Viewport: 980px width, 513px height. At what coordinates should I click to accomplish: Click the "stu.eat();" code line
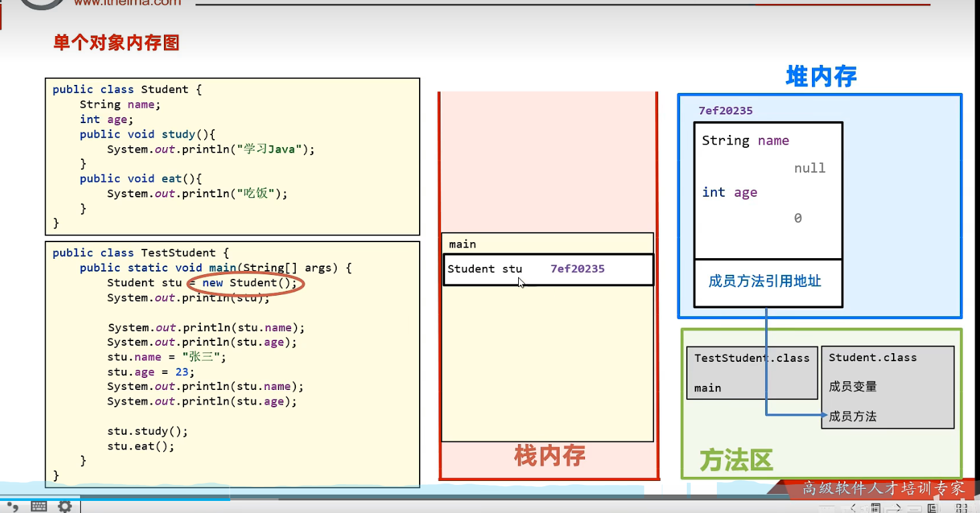[x=141, y=446]
